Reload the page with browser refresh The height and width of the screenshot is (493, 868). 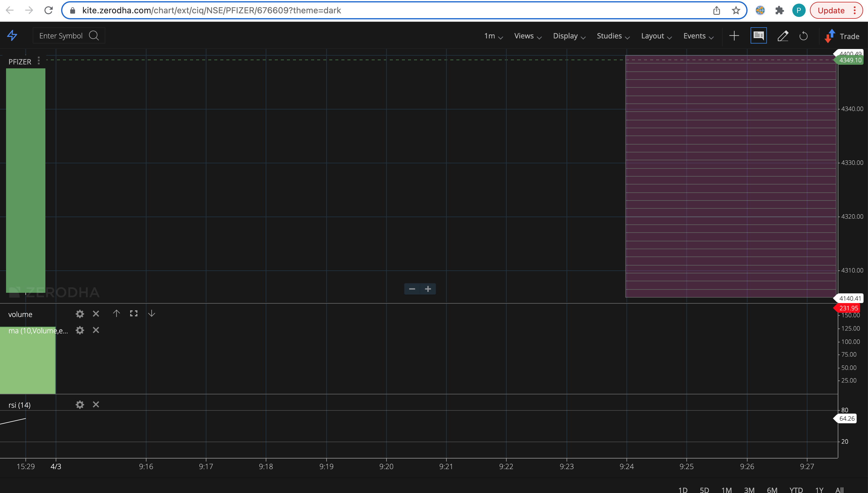[x=49, y=10]
